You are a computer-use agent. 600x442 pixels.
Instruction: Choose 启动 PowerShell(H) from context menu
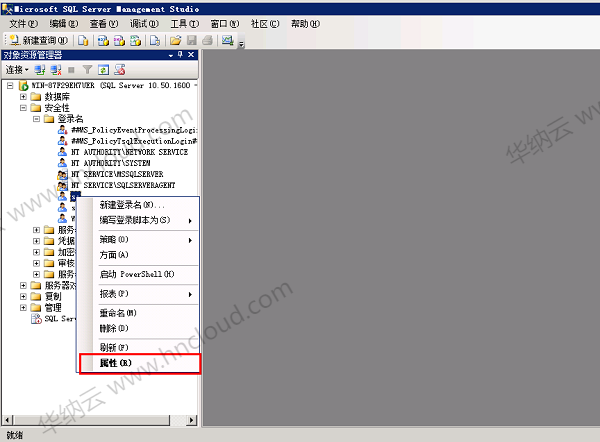click(x=139, y=274)
